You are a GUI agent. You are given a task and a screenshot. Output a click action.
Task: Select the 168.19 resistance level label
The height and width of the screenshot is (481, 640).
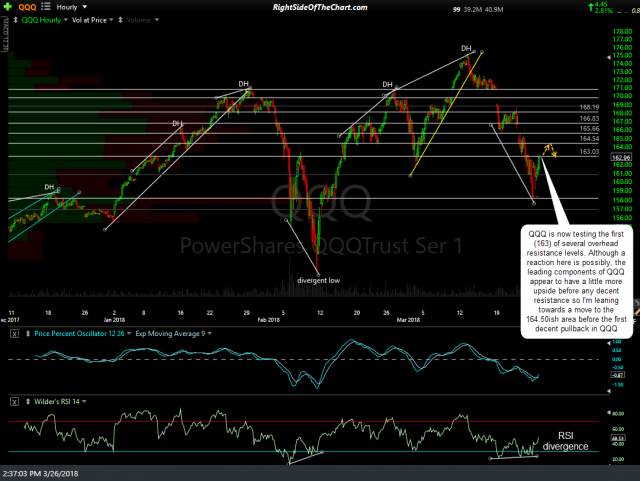coord(589,107)
